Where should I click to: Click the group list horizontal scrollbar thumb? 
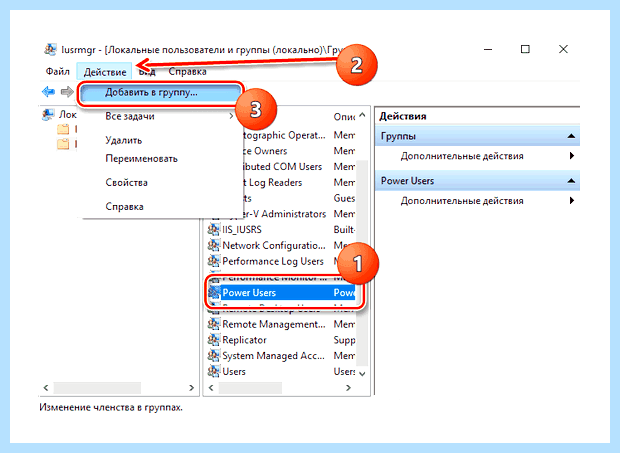click(x=250, y=388)
